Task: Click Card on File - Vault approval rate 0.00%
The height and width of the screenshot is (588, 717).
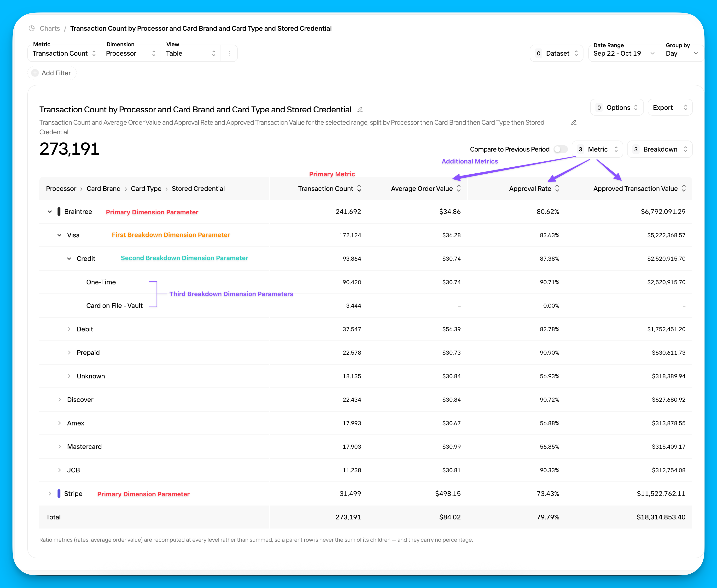Action: [551, 306]
